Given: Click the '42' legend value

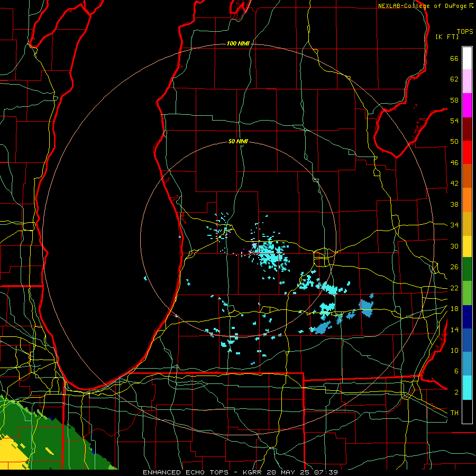Looking at the screenshot, I should point(454,184).
